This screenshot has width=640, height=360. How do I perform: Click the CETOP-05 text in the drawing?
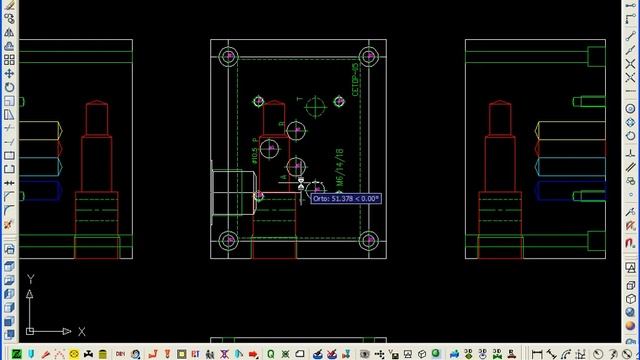(355, 80)
